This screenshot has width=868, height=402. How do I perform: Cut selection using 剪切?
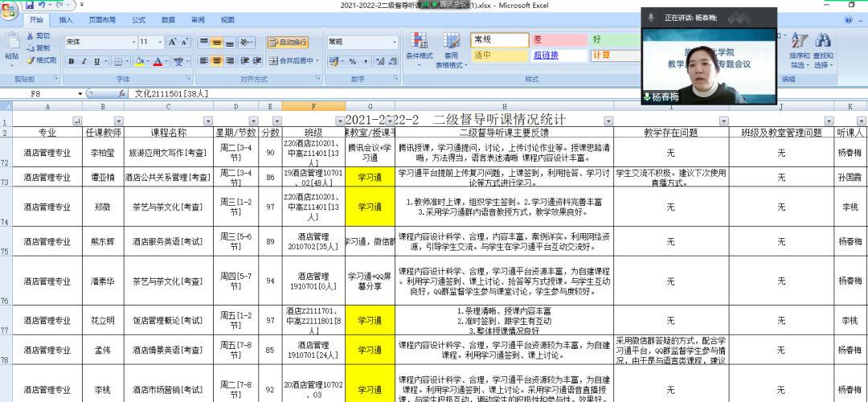39,36
